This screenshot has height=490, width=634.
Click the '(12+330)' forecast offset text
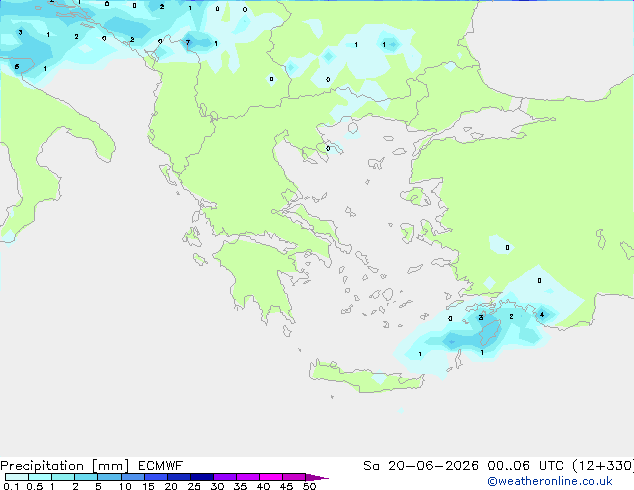[x=603, y=466]
